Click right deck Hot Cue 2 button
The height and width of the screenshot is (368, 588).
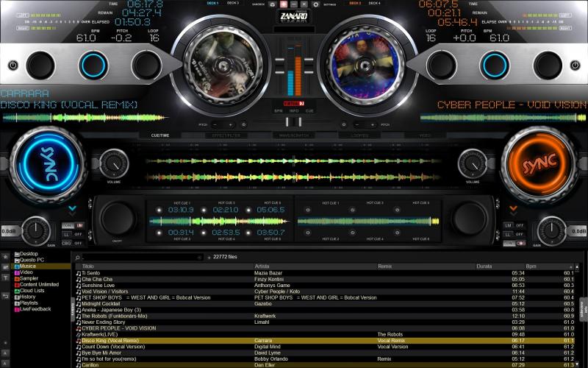pos(307,233)
